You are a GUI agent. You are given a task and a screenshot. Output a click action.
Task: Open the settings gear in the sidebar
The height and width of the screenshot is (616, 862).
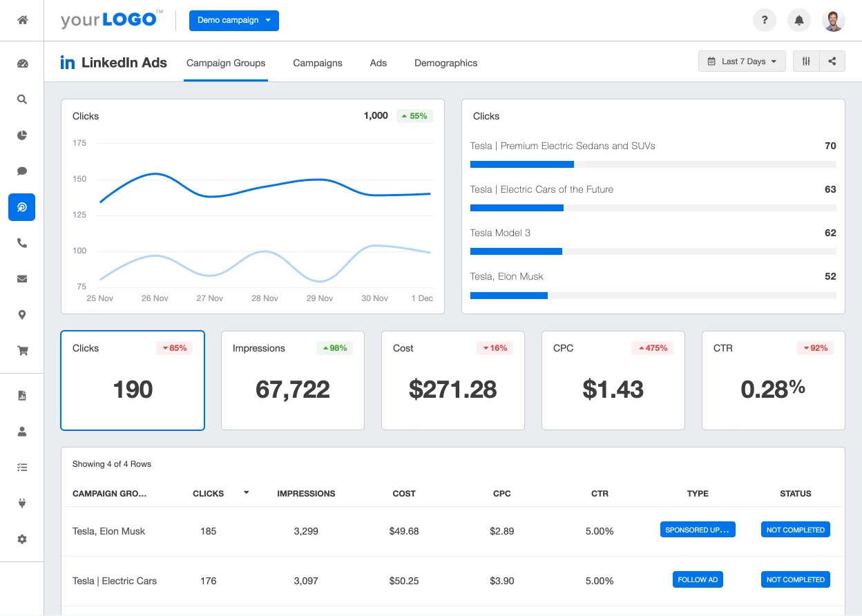click(x=21, y=539)
